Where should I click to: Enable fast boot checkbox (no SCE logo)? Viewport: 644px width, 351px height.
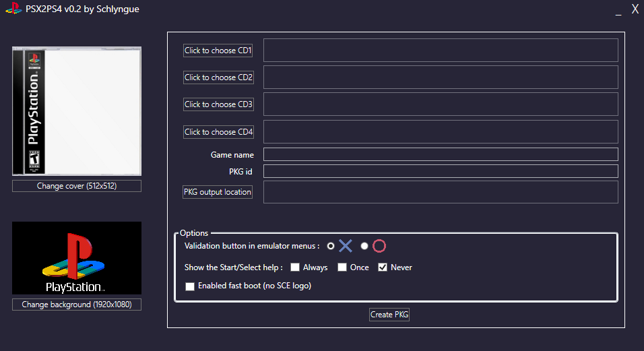190,286
